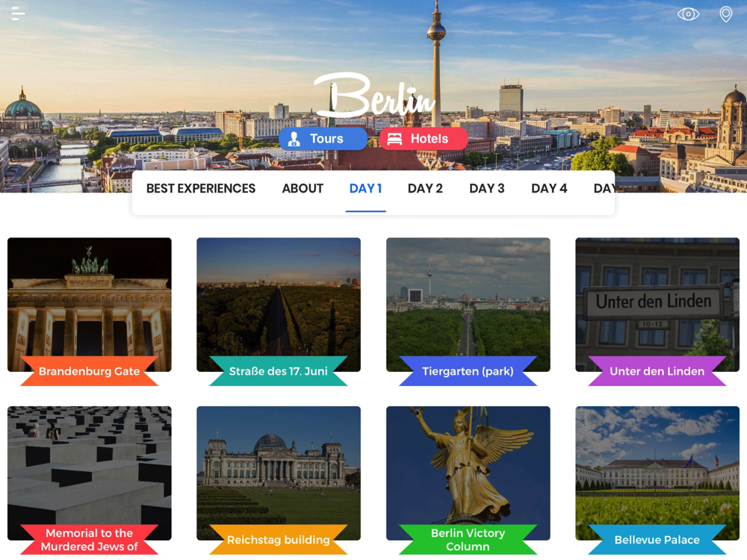This screenshot has width=747, height=560.
Task: Select the Day 1 tab
Action: (365, 189)
